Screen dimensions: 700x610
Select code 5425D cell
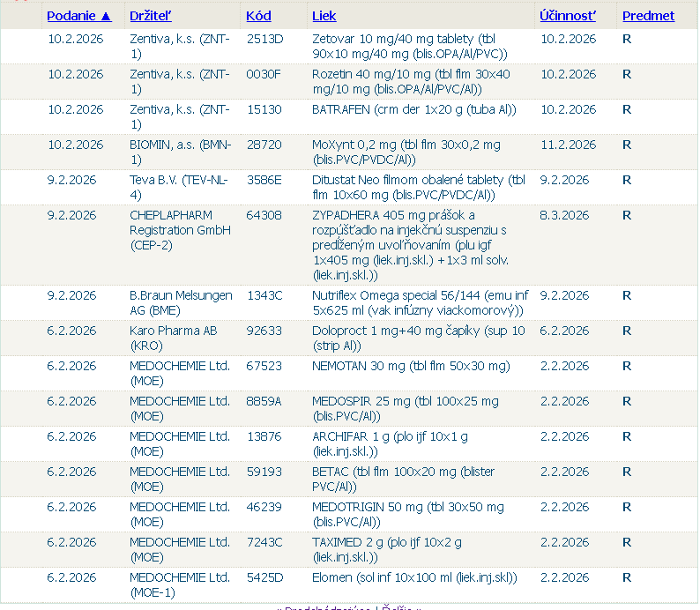tap(264, 578)
